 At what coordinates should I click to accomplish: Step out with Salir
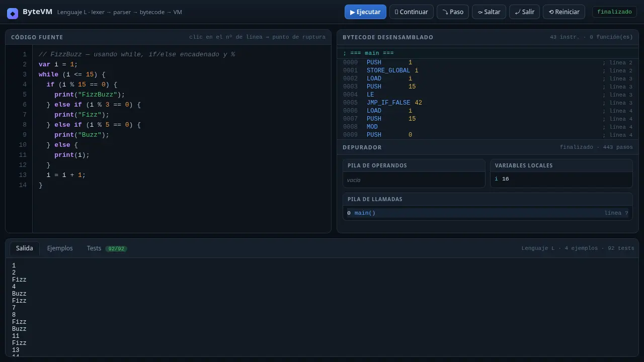pyautogui.click(x=525, y=12)
